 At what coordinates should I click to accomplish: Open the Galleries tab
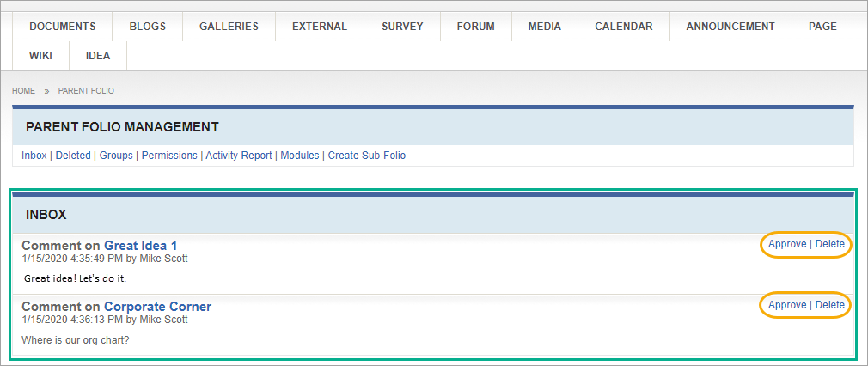click(229, 27)
